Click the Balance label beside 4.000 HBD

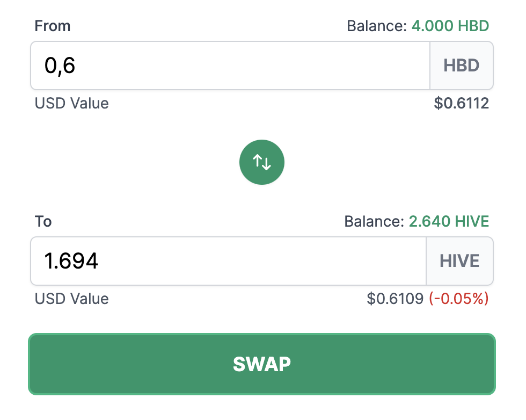coord(377,26)
